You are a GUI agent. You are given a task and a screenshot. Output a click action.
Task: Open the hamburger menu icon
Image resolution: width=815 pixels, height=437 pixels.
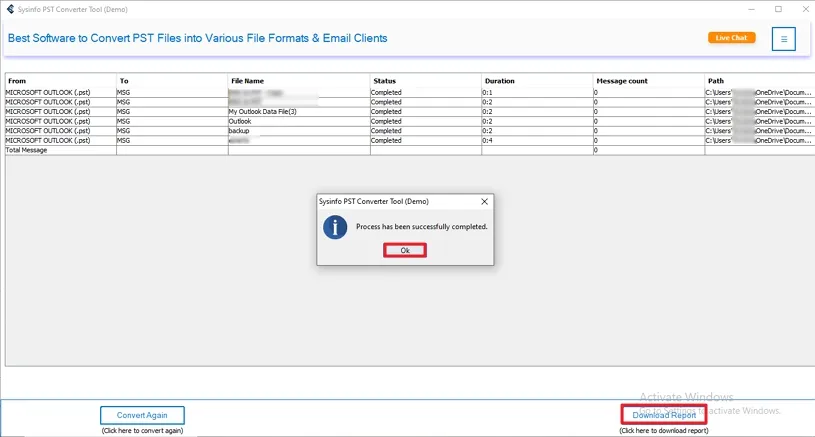[x=784, y=39]
